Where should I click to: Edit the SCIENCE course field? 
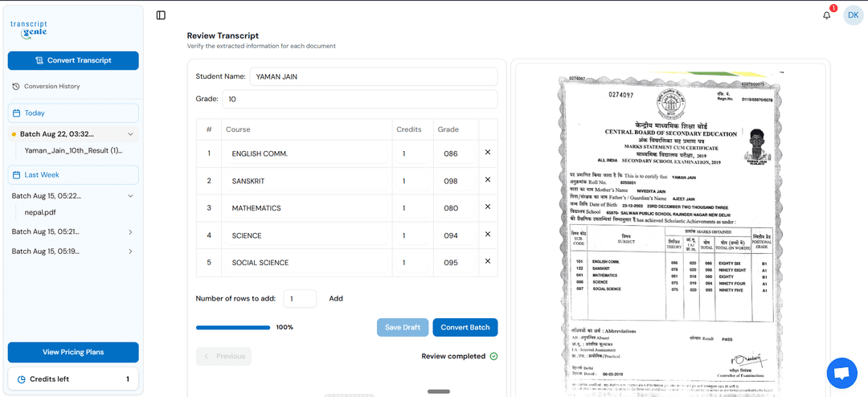pyautogui.click(x=306, y=236)
